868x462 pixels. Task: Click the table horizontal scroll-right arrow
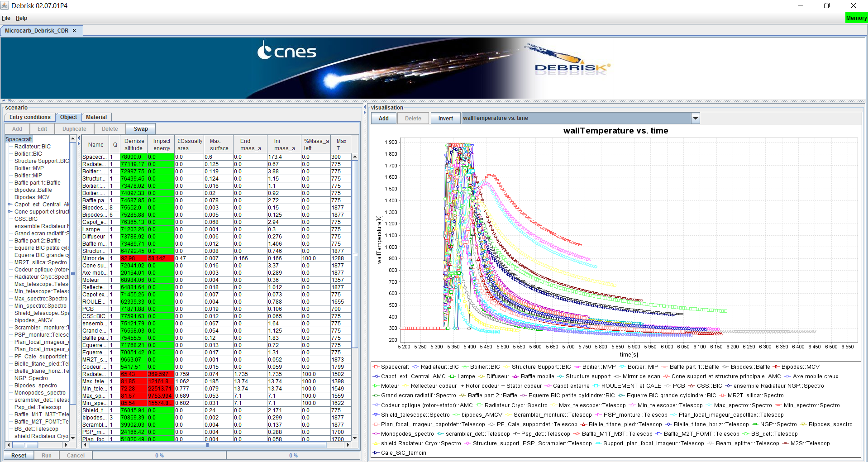coord(348,445)
